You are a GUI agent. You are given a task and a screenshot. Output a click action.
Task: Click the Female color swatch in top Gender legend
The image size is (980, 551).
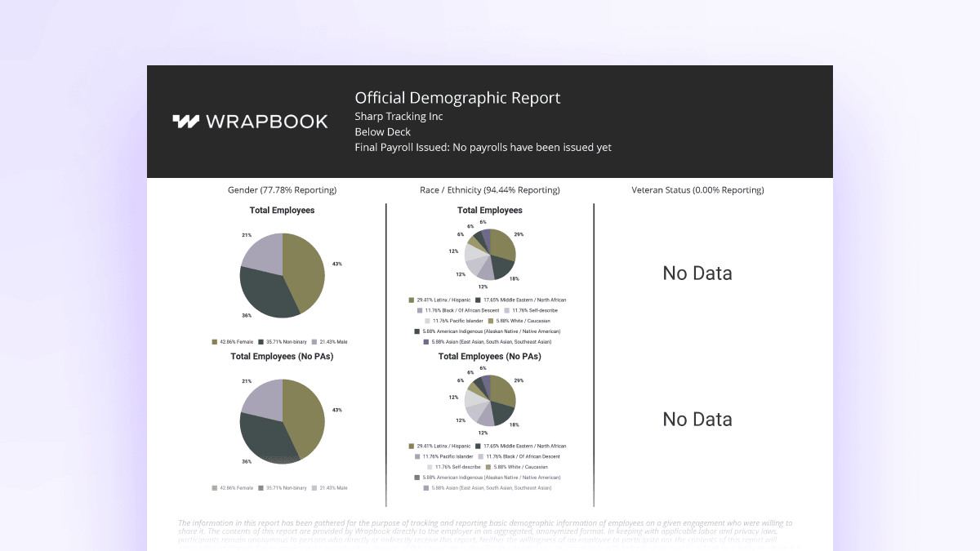(215, 342)
